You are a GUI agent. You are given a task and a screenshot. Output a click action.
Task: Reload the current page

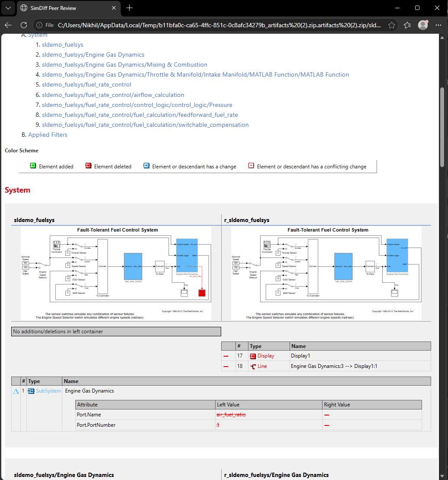pos(23,25)
